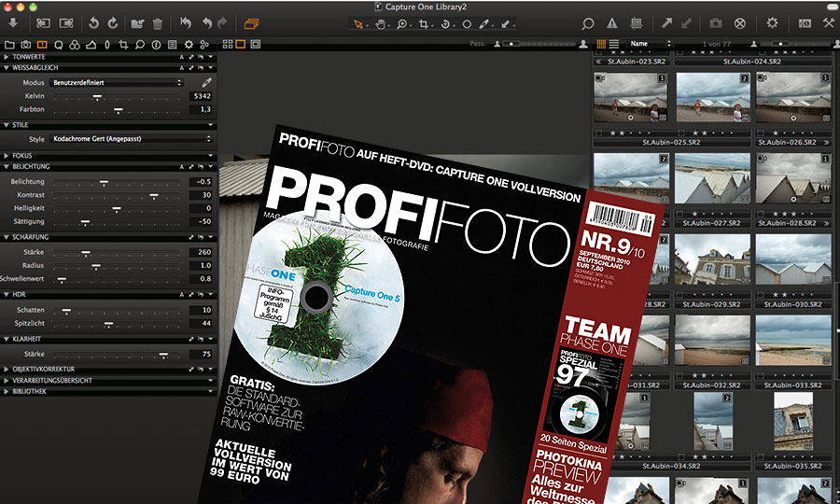Open the library folder tool tab
The width and height of the screenshot is (840, 504).
[9, 44]
